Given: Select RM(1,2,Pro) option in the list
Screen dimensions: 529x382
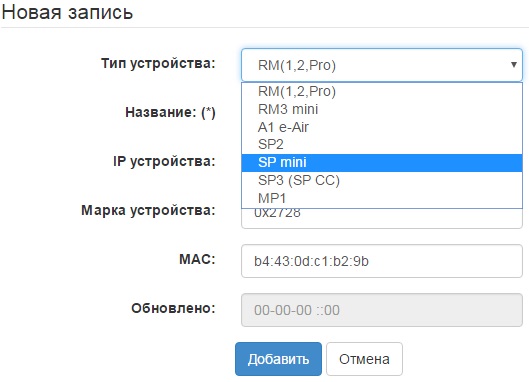Looking at the screenshot, I should (382, 91).
